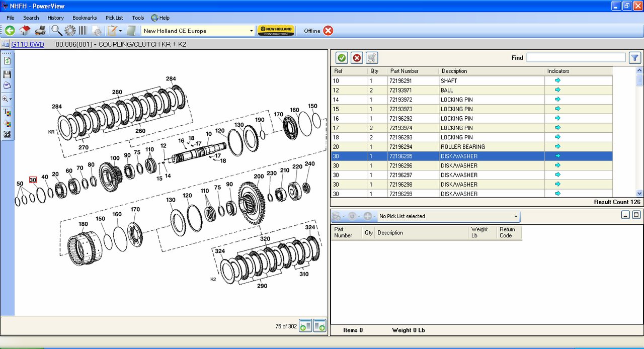This screenshot has width=644, height=349.
Task: Open the Bookmarks menu
Action: tap(85, 18)
